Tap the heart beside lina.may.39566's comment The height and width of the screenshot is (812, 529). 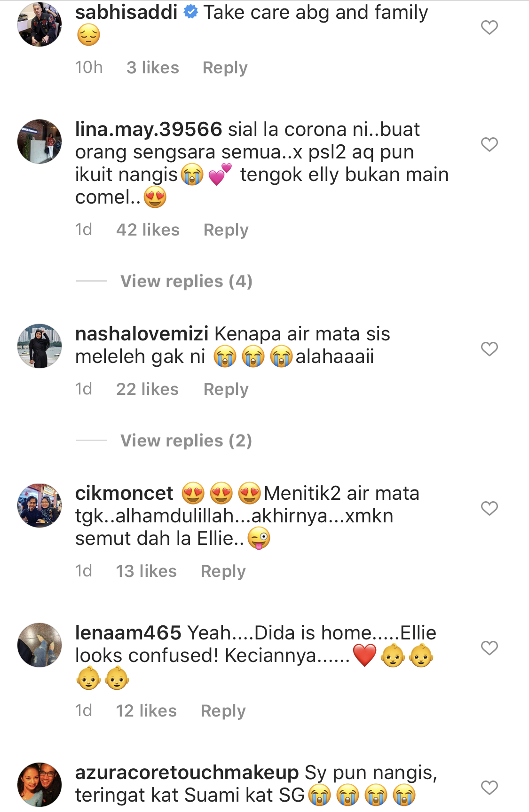coord(489,144)
